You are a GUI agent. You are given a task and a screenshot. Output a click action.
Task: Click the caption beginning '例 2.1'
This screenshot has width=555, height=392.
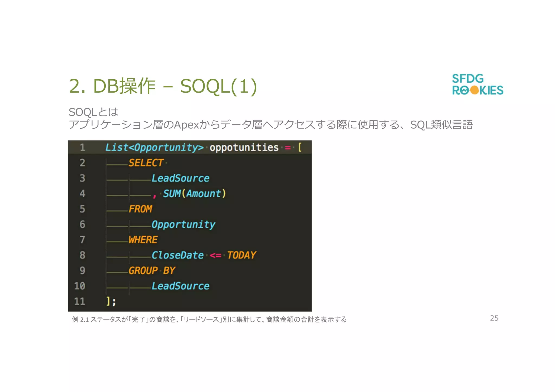[x=209, y=320]
